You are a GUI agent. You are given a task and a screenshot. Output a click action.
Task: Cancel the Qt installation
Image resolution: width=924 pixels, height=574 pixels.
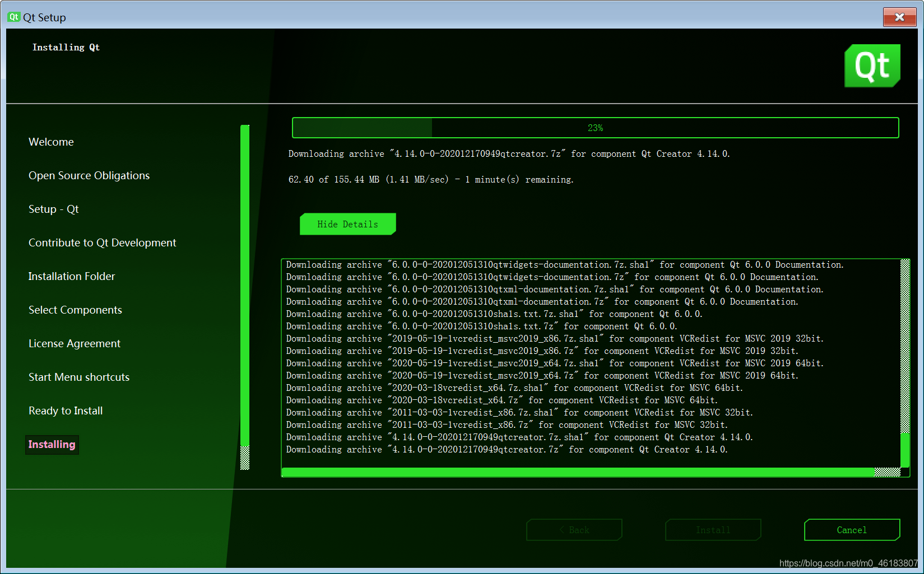pyautogui.click(x=852, y=530)
